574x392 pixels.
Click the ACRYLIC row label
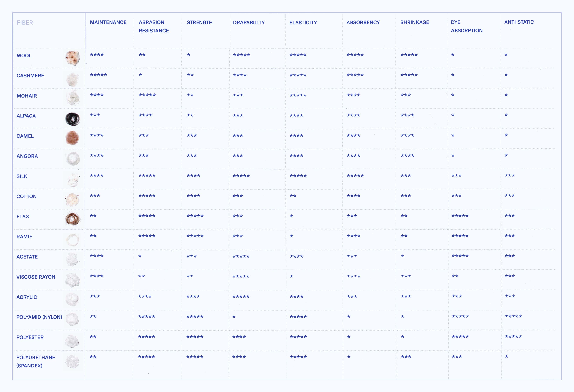(x=27, y=297)
